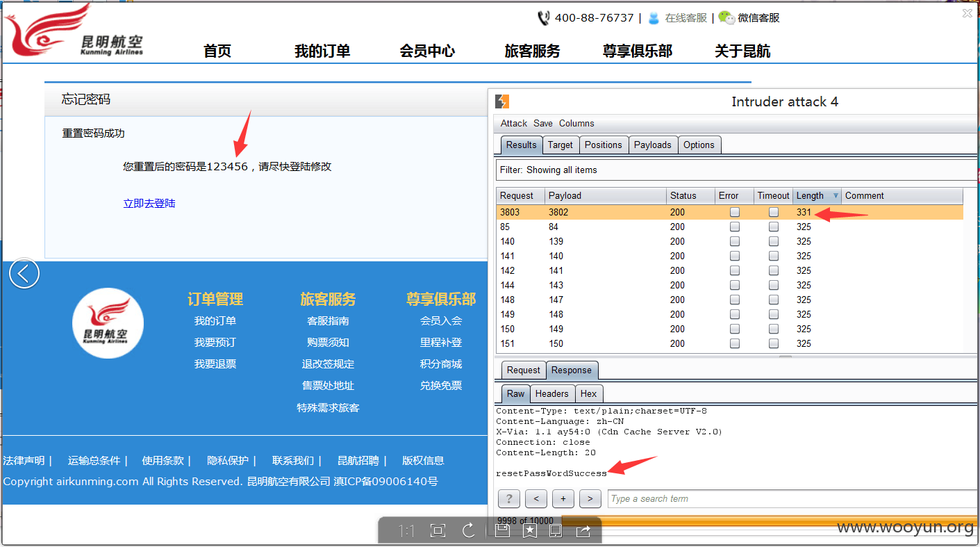980x547 pixels.
Task: Switch to the Payloads tab
Action: click(x=652, y=145)
